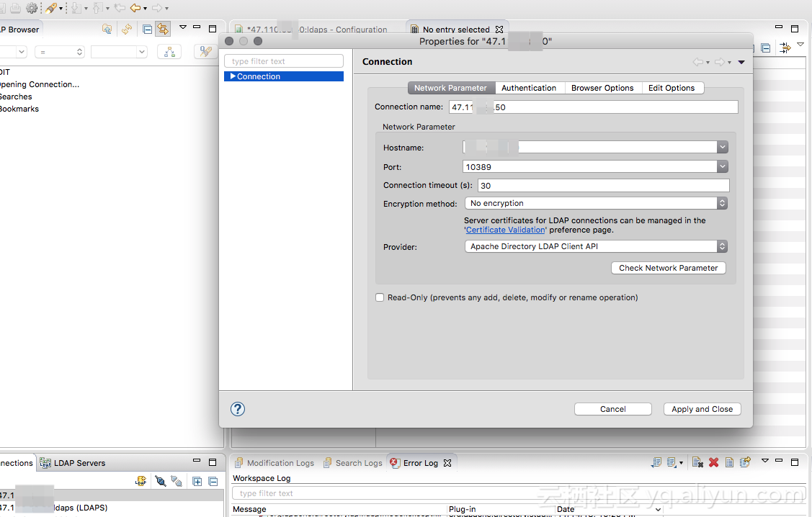Image resolution: width=812 pixels, height=517 pixels.
Task: Click the New Connection LDAP icon in Connections panel
Action: (x=141, y=481)
